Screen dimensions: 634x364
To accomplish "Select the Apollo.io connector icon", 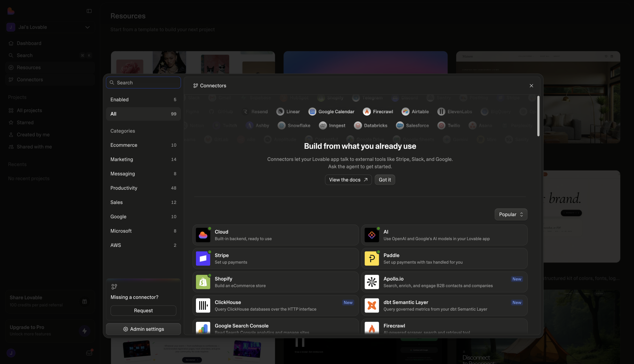I will point(371,282).
